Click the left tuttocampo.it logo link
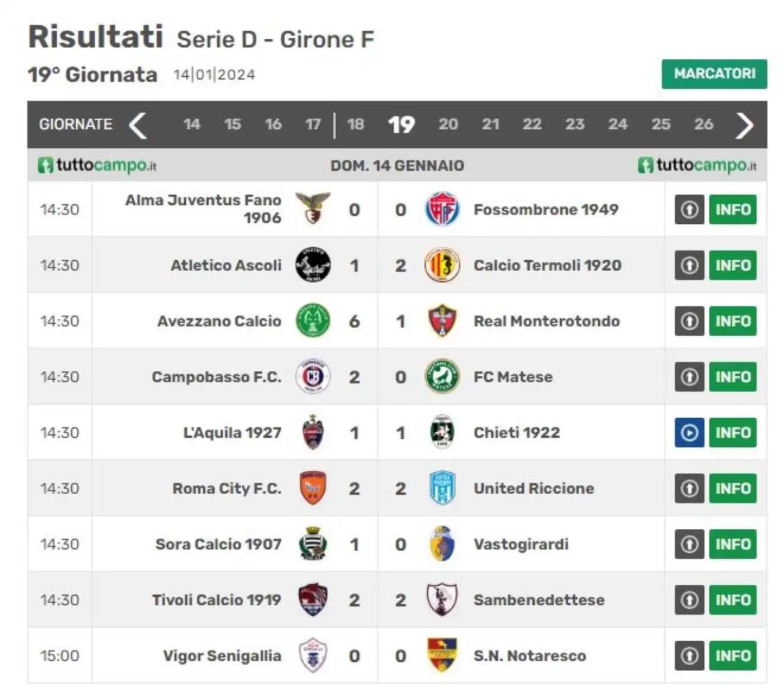The height and width of the screenshot is (699, 784). [97, 165]
